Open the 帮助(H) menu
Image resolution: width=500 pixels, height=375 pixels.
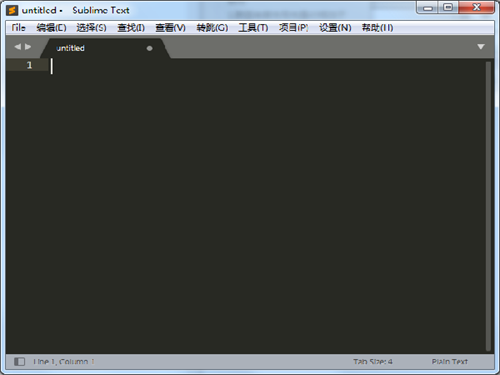click(377, 28)
